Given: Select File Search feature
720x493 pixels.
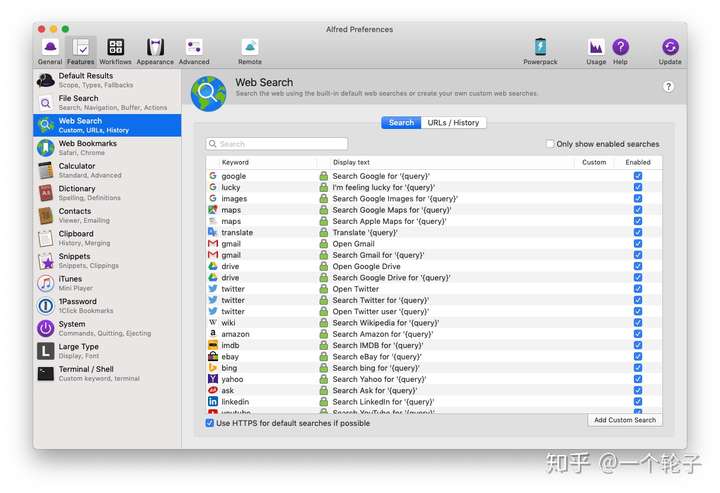Looking at the screenshot, I should point(107,102).
